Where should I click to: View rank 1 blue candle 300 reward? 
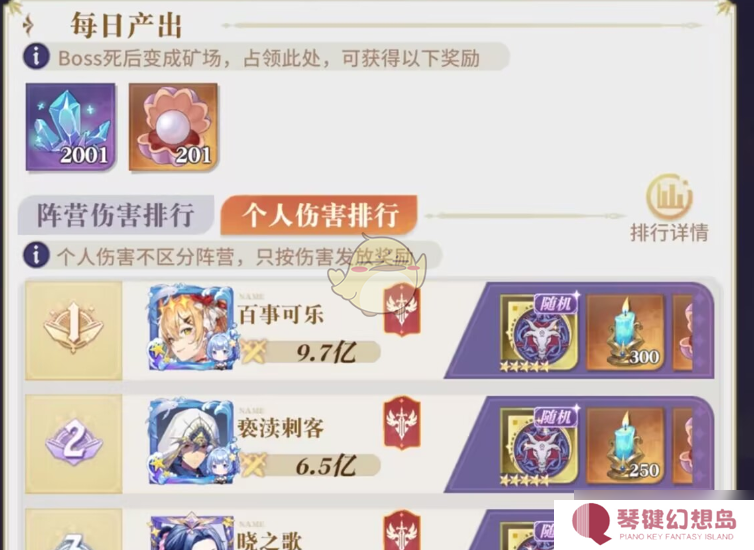tap(625, 333)
